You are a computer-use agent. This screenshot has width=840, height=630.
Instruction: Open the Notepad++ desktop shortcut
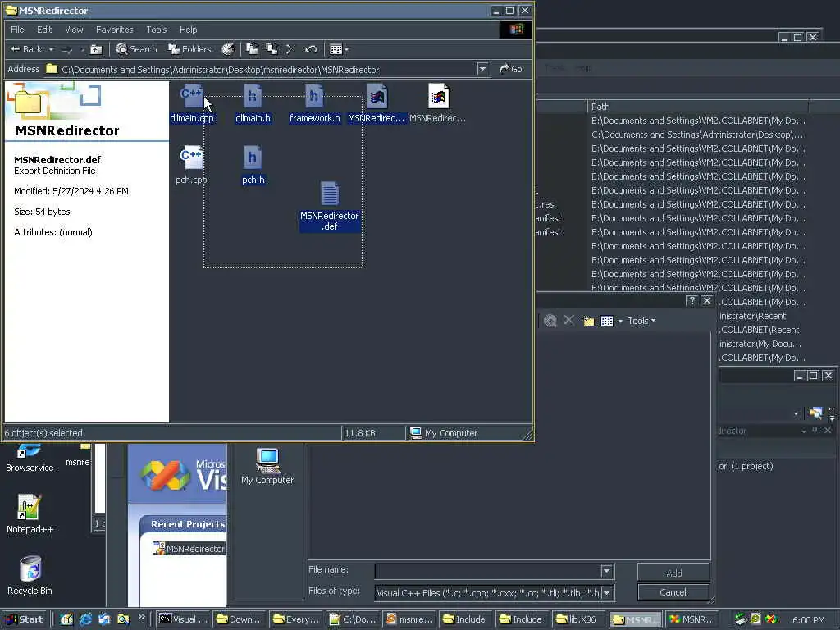(x=30, y=514)
